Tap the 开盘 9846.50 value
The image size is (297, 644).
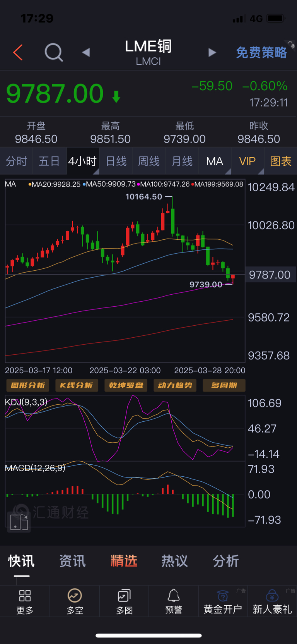coord(36,139)
